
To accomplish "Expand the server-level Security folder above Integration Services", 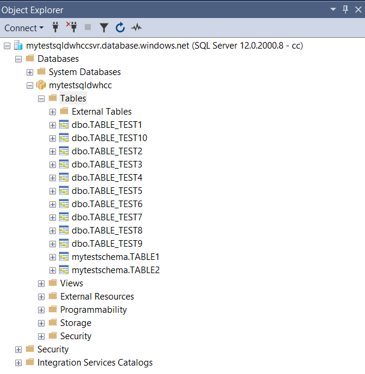I will (18, 350).
